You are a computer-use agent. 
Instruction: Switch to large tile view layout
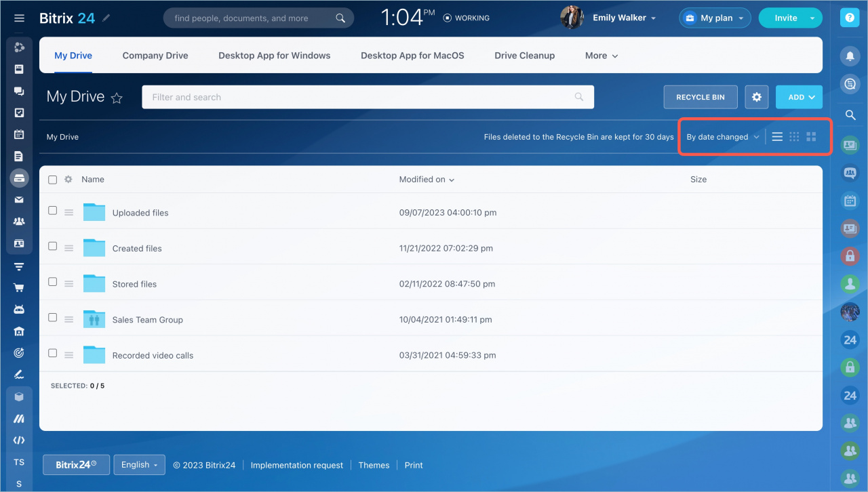(x=811, y=137)
